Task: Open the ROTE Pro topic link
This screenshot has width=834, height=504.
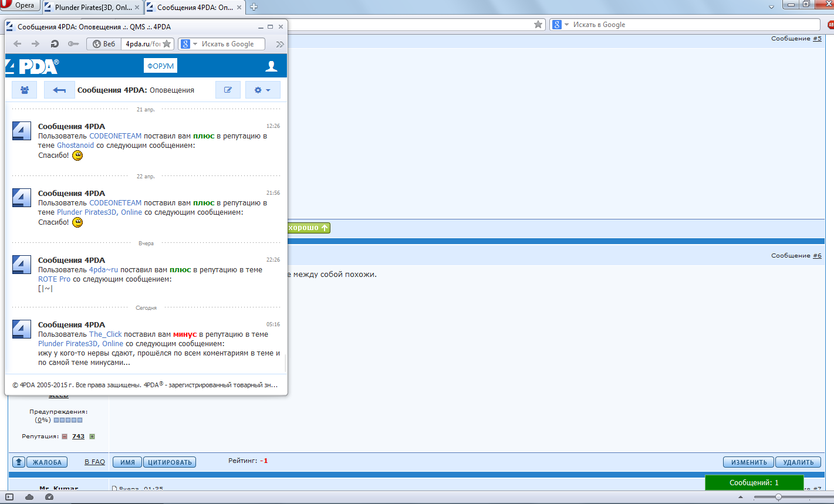Action: coord(54,279)
